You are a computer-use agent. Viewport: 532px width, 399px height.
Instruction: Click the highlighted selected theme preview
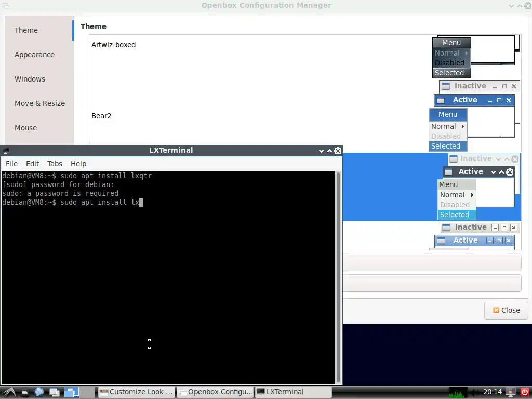pyautogui.click(x=478, y=187)
